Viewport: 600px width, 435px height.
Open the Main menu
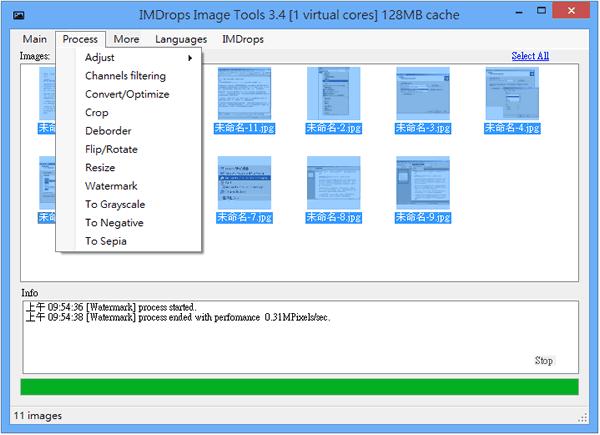tap(35, 39)
